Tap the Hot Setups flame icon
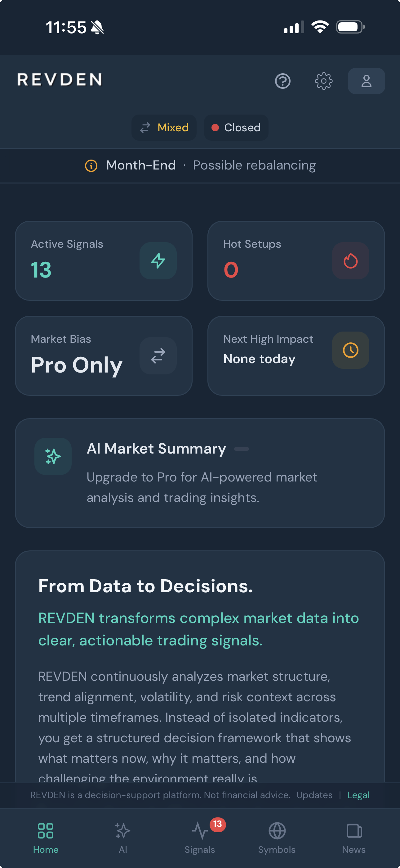 [x=350, y=260]
